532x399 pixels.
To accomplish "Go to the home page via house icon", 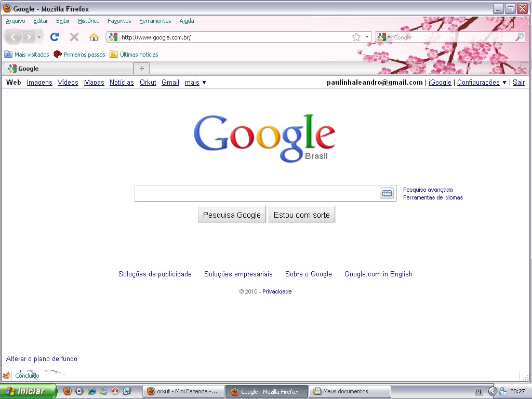I will pyautogui.click(x=94, y=37).
